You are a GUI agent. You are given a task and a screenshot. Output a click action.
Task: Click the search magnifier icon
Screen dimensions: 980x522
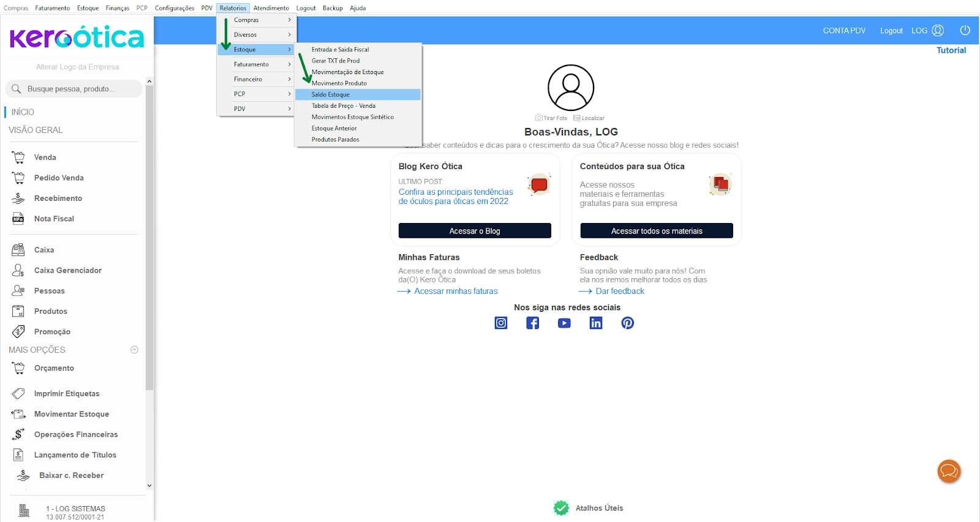pos(17,89)
